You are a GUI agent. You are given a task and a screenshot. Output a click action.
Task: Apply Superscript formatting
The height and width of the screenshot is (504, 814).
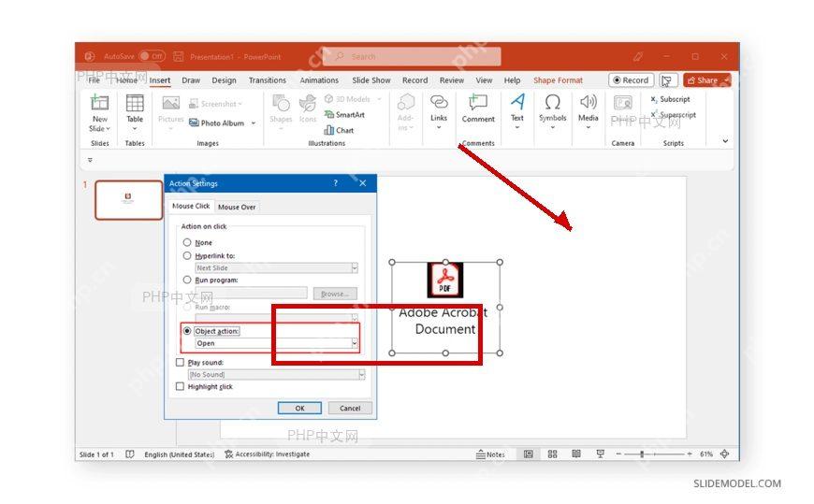click(x=674, y=115)
